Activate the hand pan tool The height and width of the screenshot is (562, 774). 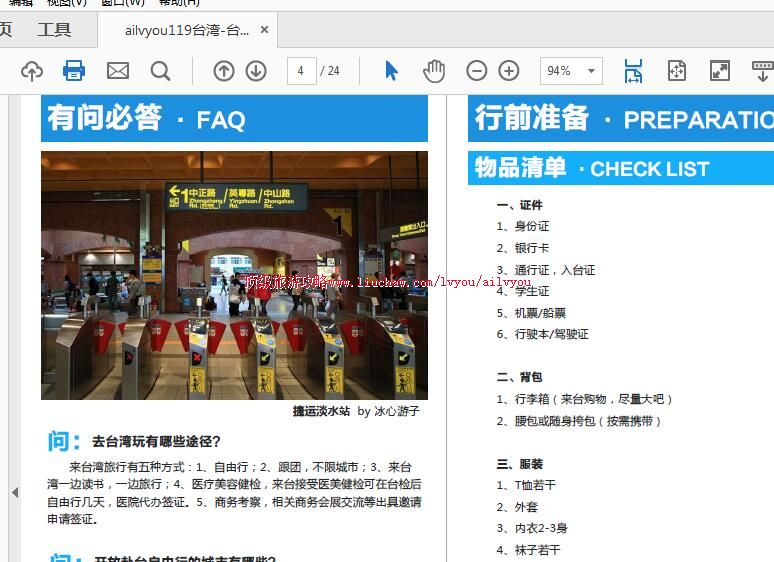point(433,71)
